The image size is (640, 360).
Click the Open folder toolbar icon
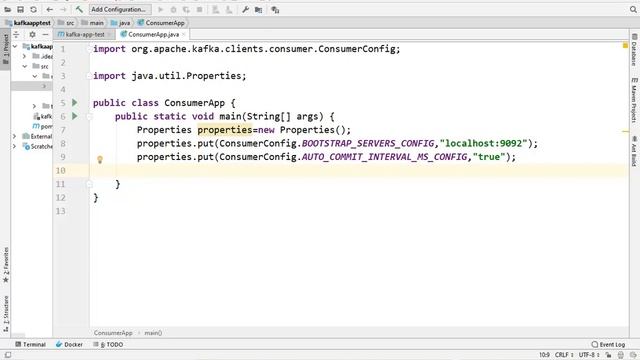(x=7, y=9)
